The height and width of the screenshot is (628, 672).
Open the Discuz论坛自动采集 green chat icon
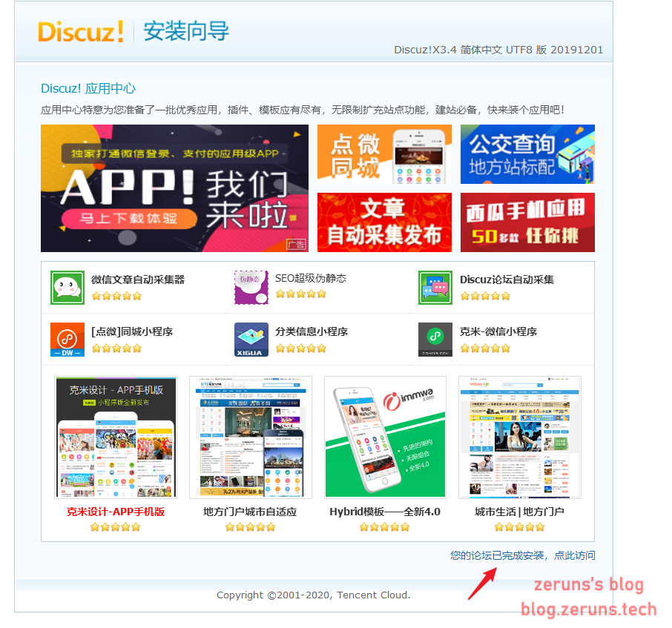[x=435, y=288]
